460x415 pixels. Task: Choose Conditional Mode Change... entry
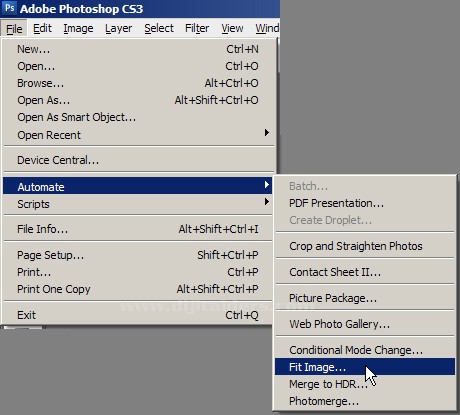coord(365,350)
